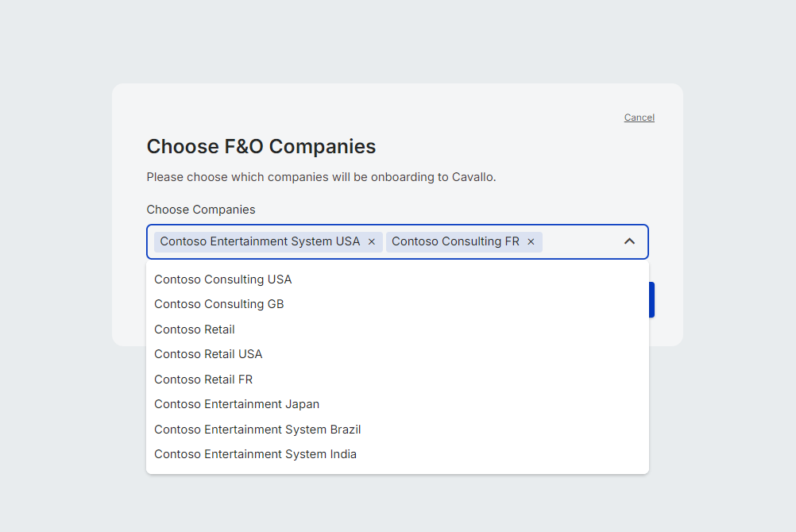The width and height of the screenshot is (796, 532).
Task: Click the Contoso Consulting FR chip label
Action: coord(455,241)
